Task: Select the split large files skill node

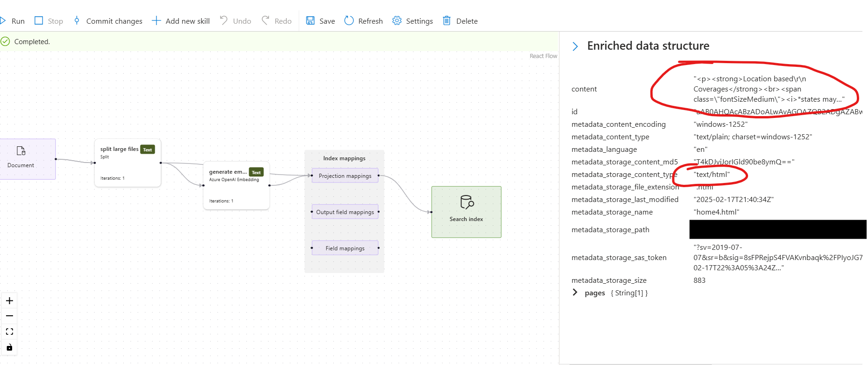Action: 128,163
